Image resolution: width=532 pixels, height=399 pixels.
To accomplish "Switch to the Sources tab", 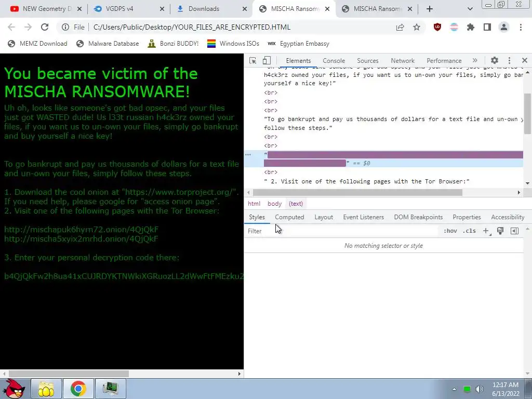I will [367, 61].
